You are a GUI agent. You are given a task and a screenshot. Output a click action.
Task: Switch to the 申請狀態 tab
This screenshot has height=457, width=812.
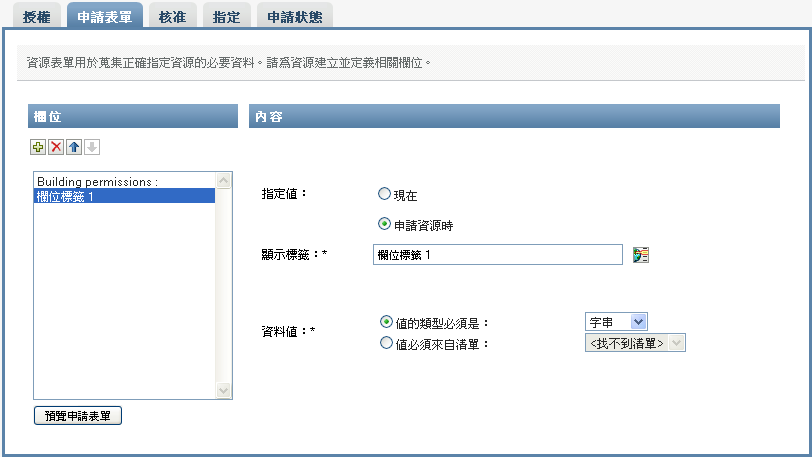click(295, 17)
